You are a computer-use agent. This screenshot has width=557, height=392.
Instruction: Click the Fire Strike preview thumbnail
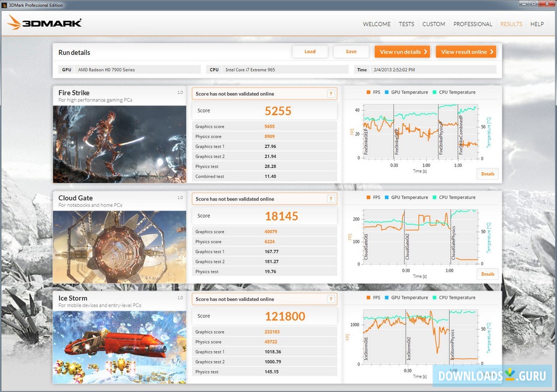(119, 144)
